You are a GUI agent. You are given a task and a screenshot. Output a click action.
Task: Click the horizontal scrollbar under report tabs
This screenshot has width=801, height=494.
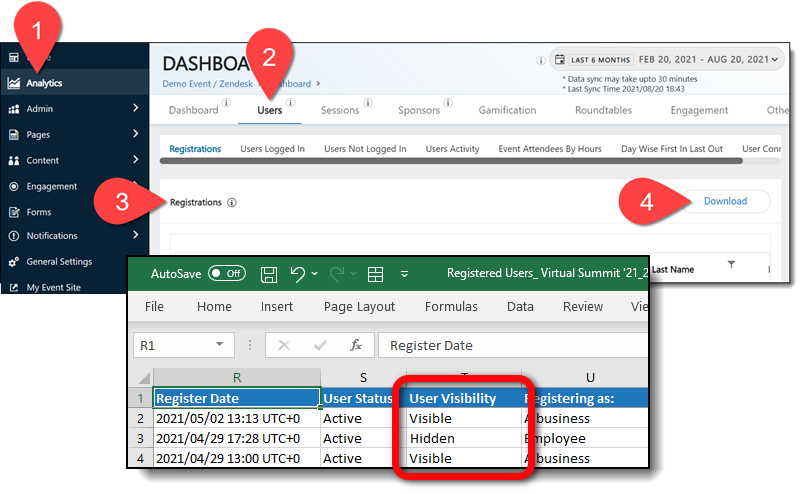450,160
